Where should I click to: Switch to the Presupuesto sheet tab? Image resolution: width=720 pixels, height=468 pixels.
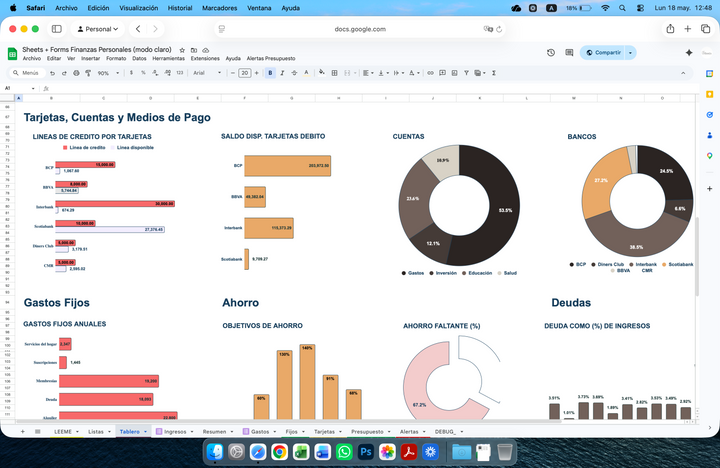click(x=367, y=432)
